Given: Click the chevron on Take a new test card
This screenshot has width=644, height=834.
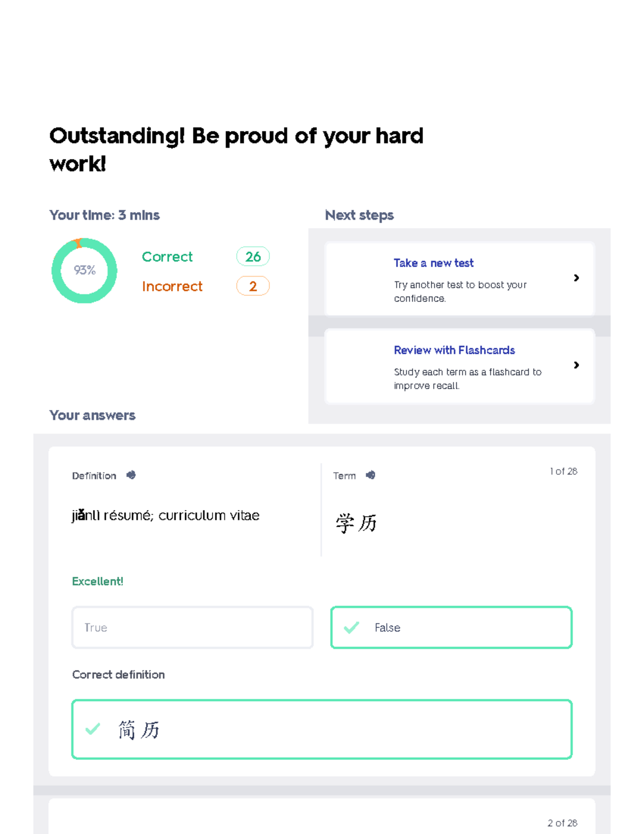Looking at the screenshot, I should coord(577,278).
